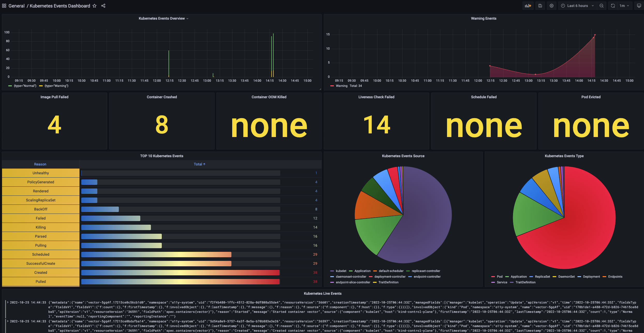
Task: Sort table by Total column
Action: click(x=199, y=164)
